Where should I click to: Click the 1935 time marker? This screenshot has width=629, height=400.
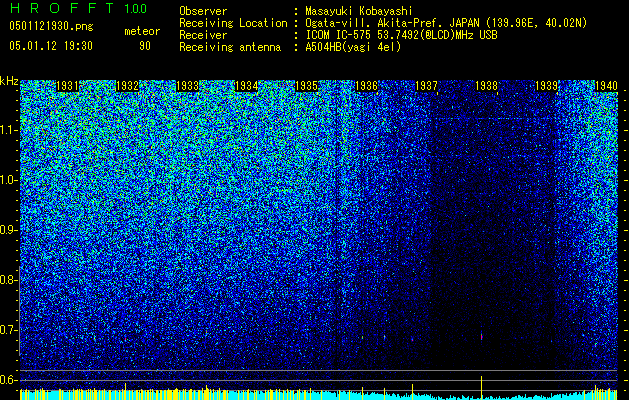(x=306, y=86)
